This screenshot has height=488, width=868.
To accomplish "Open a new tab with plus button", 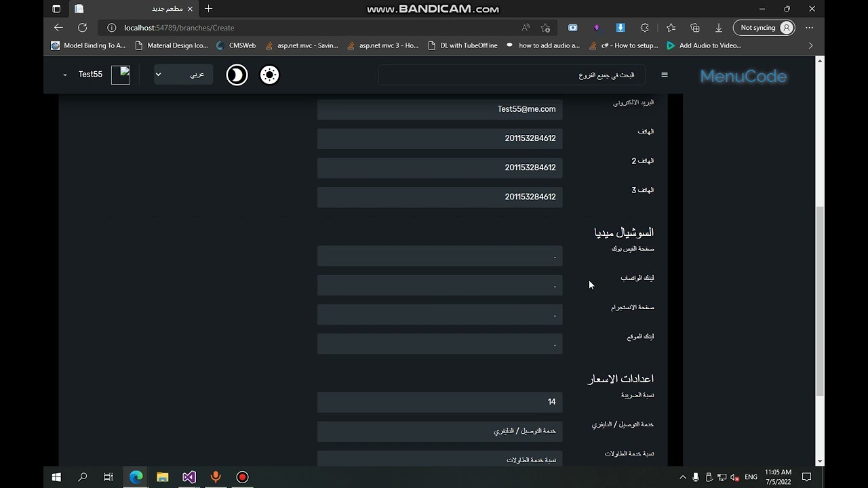I will click(x=209, y=9).
